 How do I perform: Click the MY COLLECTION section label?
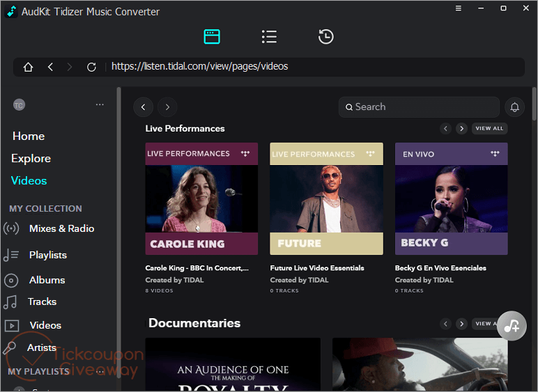click(45, 209)
